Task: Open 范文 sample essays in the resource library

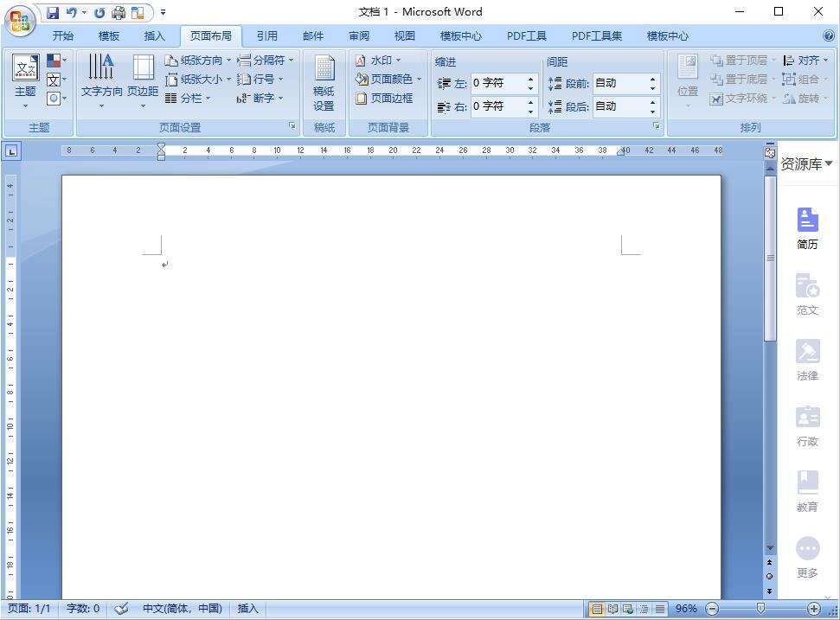Action: click(807, 295)
